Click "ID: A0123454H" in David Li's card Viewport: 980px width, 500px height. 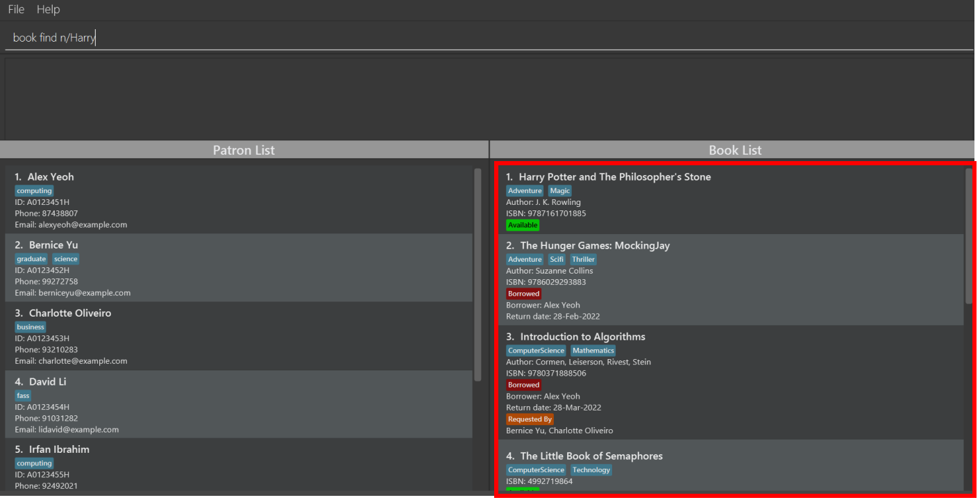click(42, 407)
